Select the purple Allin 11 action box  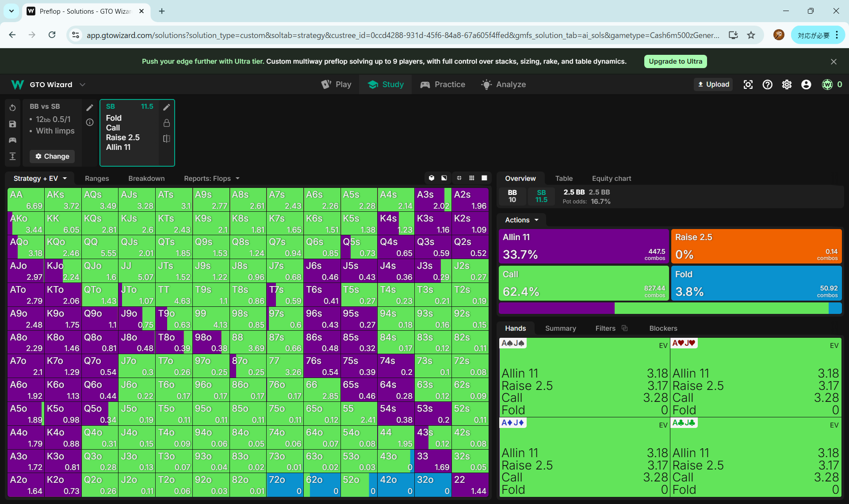click(583, 246)
